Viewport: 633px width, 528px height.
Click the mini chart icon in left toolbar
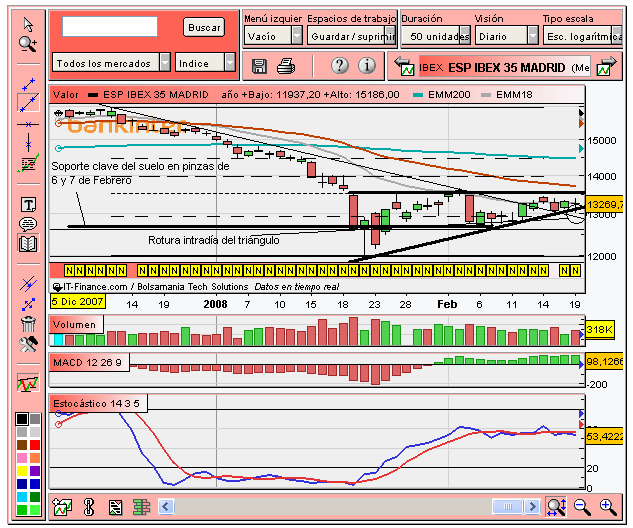[x=28, y=383]
